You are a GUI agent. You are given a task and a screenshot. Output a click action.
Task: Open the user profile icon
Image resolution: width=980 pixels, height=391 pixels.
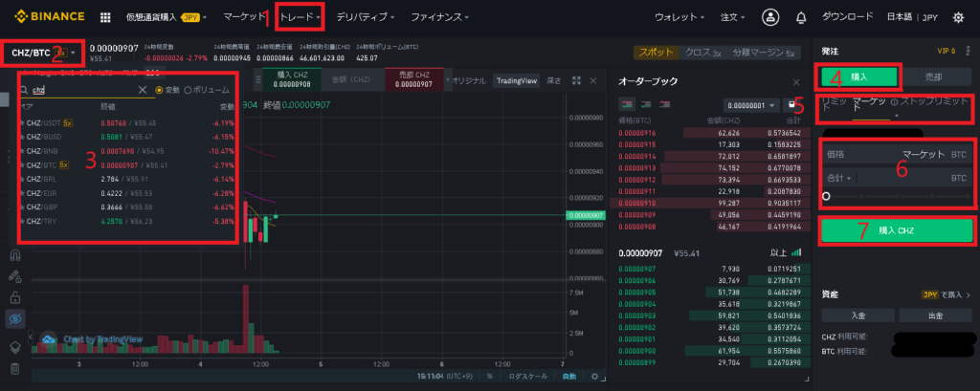pyautogui.click(x=770, y=17)
